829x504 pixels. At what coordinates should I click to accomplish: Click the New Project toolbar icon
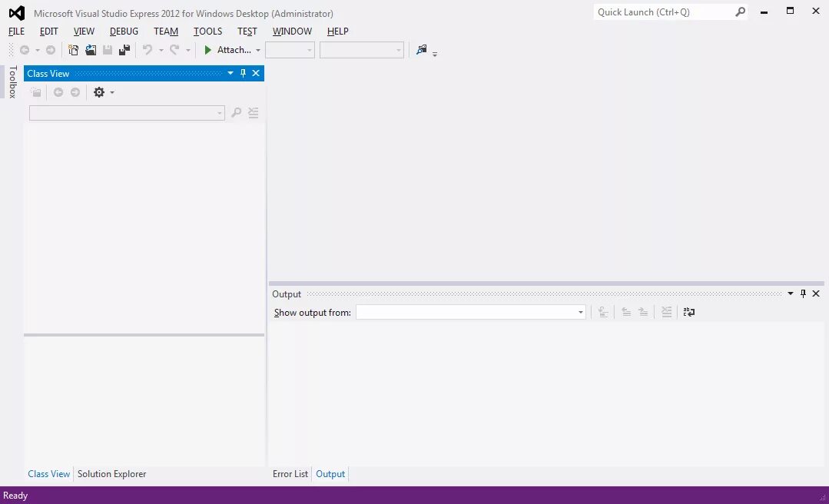click(x=74, y=50)
